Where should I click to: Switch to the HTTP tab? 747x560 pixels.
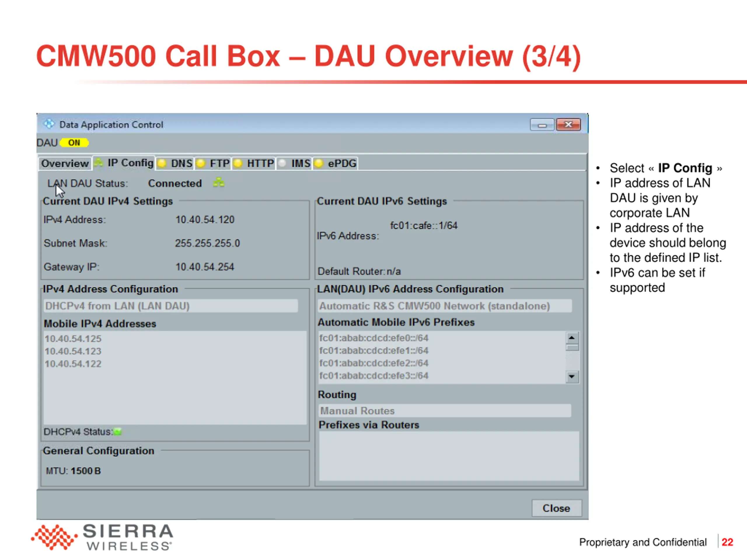[x=254, y=164]
